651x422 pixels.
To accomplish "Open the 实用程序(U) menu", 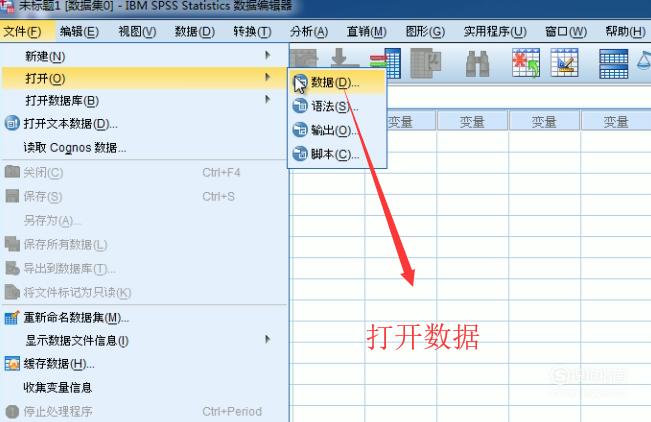I will pyautogui.click(x=495, y=32).
